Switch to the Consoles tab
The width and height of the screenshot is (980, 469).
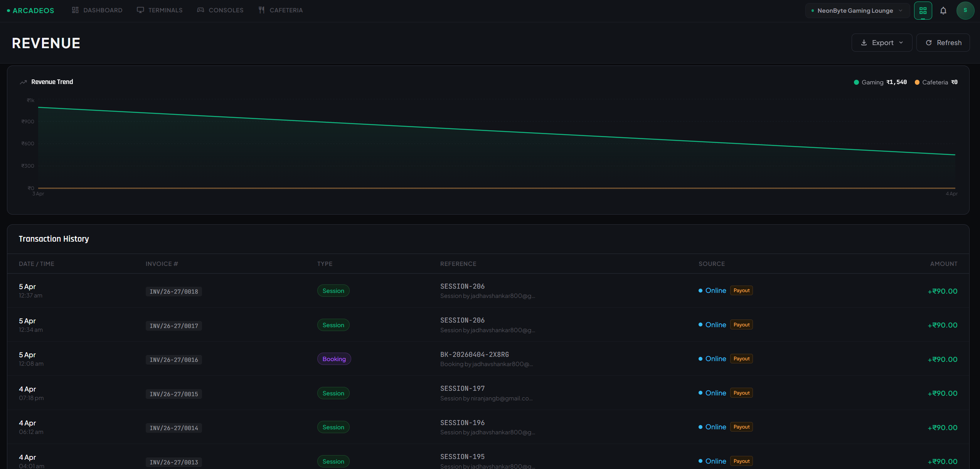pyautogui.click(x=220, y=10)
